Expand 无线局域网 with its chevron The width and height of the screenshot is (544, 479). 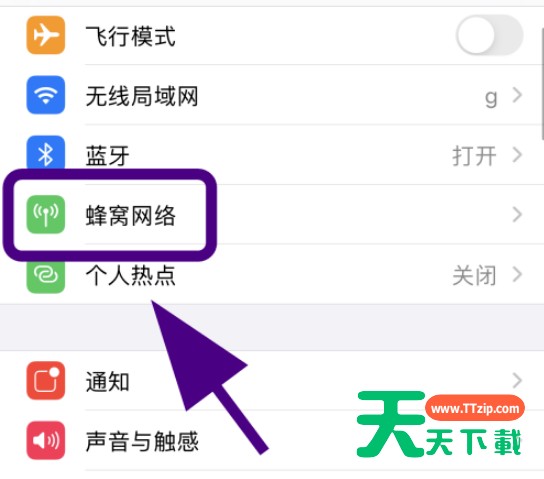[x=517, y=95]
